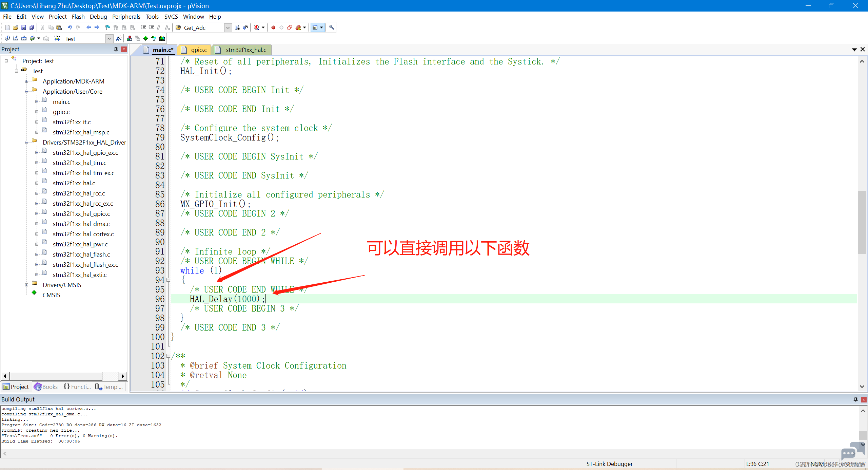
Task: Click the Open file toolbar icon
Action: (x=16, y=27)
